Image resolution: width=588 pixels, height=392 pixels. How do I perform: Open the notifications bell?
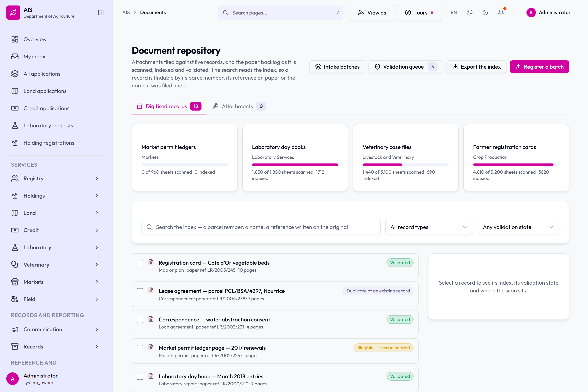[x=501, y=13]
